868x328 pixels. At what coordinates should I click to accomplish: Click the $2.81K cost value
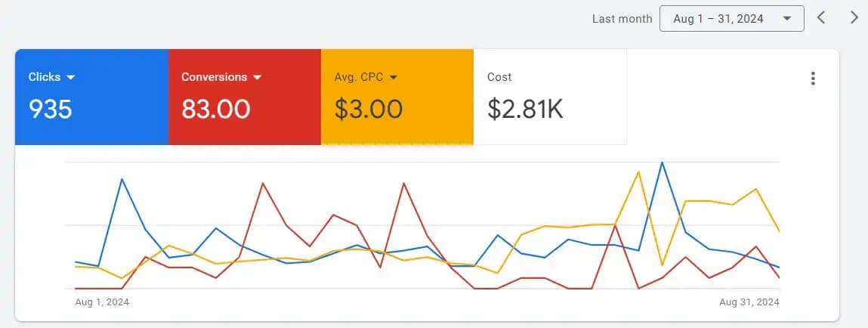pyautogui.click(x=525, y=109)
